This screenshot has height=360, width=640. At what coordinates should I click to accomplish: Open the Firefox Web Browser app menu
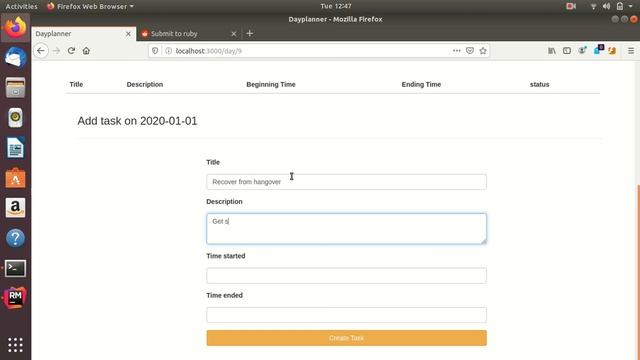tap(90, 6)
